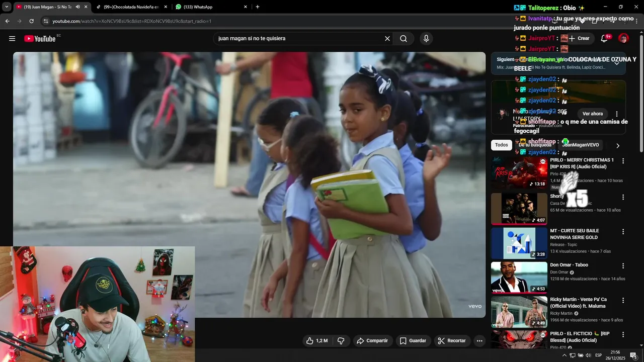Open Don Omar - Taboo video thumbnail
Screen dimensions: 644x362
click(x=519, y=278)
